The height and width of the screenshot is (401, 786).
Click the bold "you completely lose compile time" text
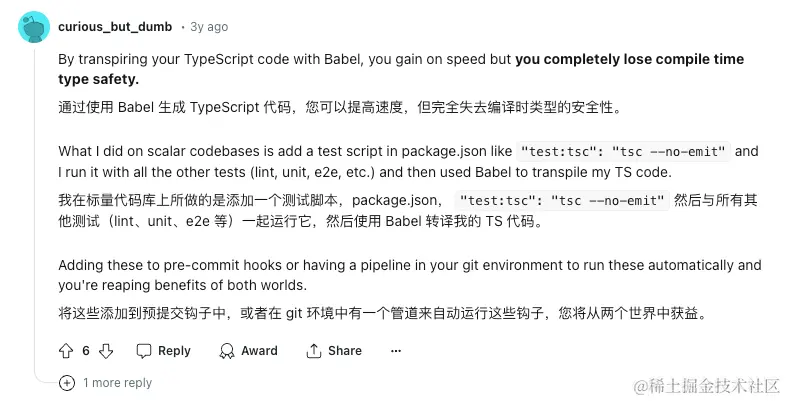click(629, 59)
